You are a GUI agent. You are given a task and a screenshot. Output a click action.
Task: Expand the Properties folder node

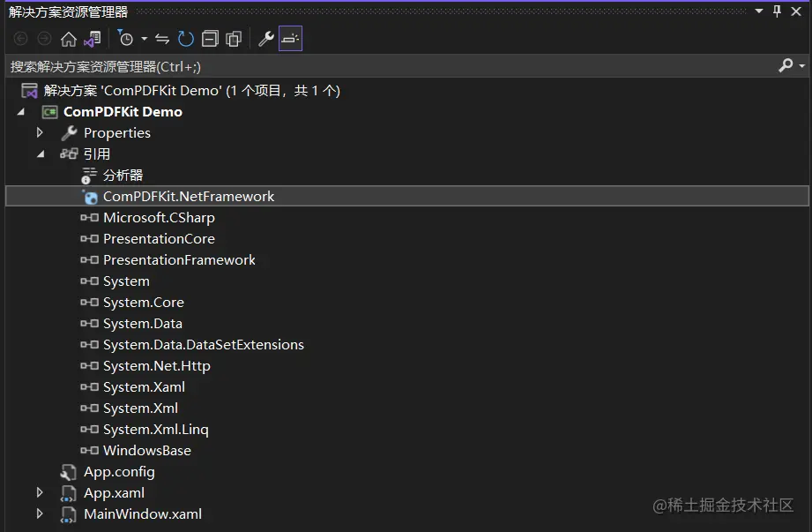tap(40, 133)
